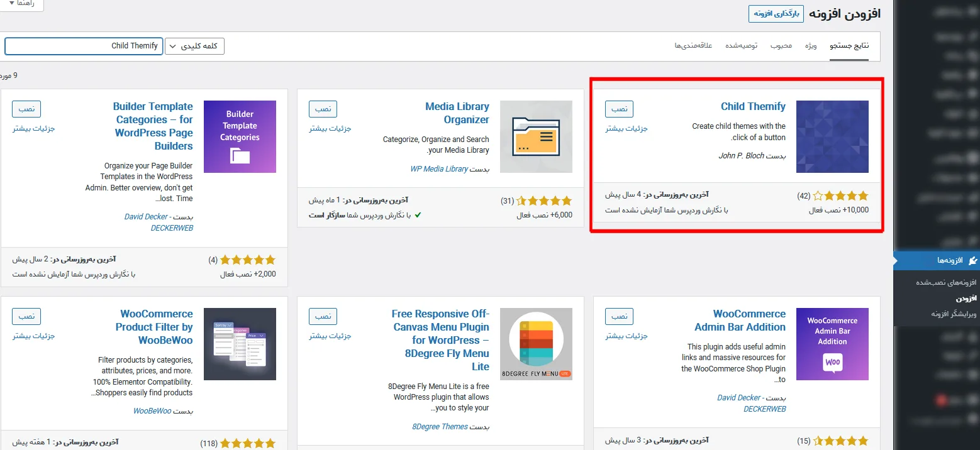The image size is (980, 450).
Task: Click the plugin search field containing Child Themify
Action: (x=84, y=46)
